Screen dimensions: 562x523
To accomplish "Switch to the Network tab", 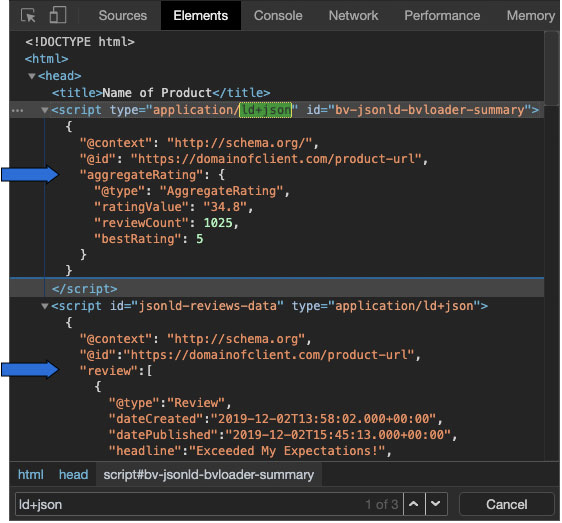I will [x=353, y=15].
